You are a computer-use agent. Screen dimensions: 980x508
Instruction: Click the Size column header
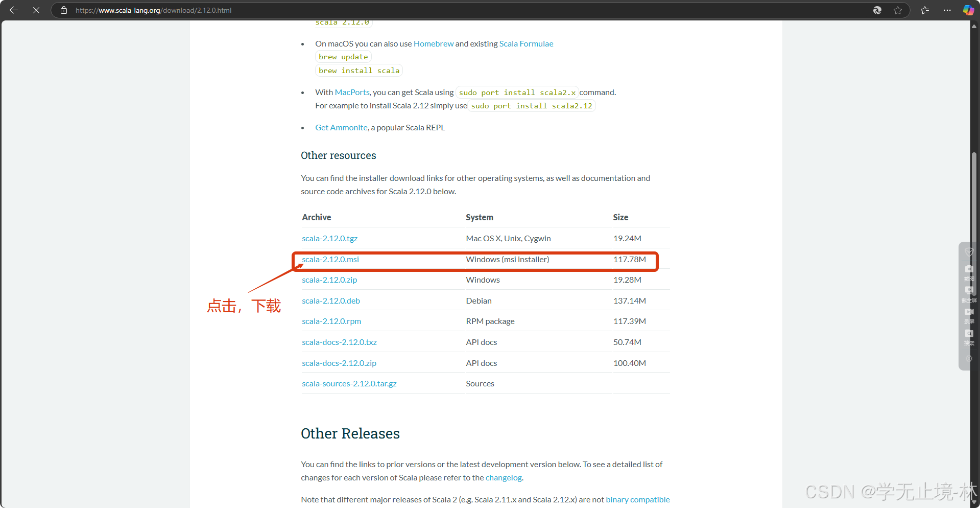coord(620,217)
